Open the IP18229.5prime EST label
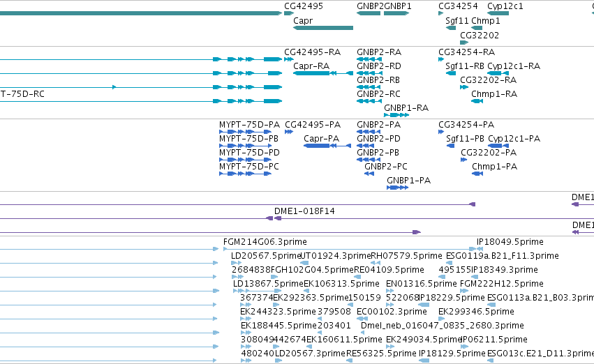Image resolution: width=594 pixels, height=364 pixels. (452, 298)
